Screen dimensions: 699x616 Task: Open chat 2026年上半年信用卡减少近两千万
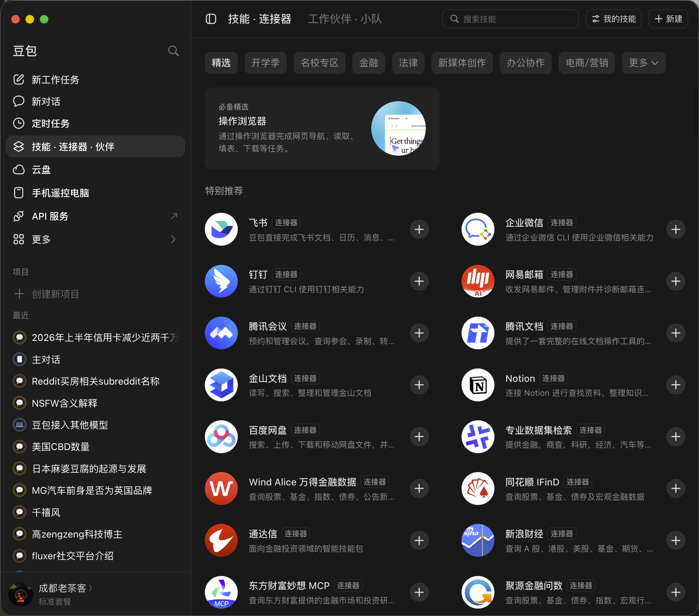pyautogui.click(x=95, y=337)
